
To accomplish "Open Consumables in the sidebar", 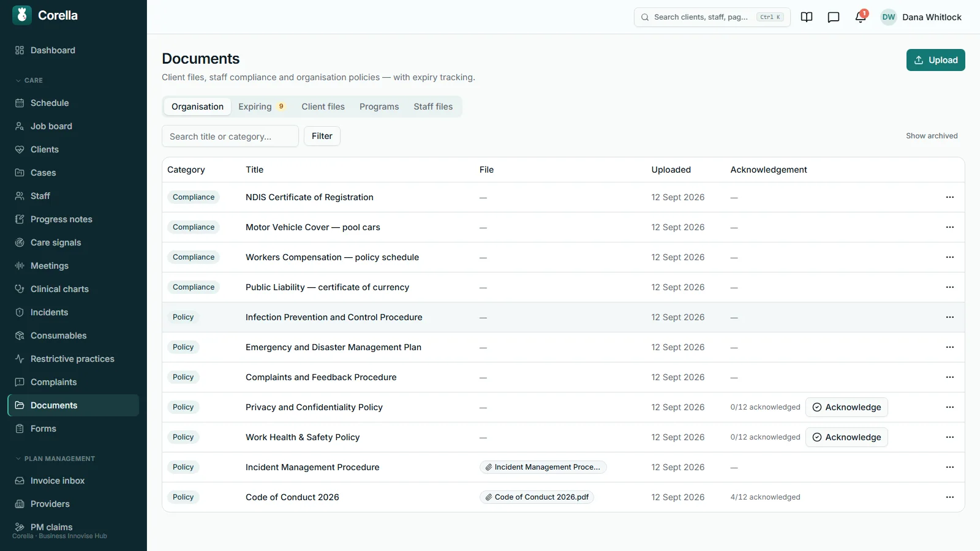I will click(73, 335).
